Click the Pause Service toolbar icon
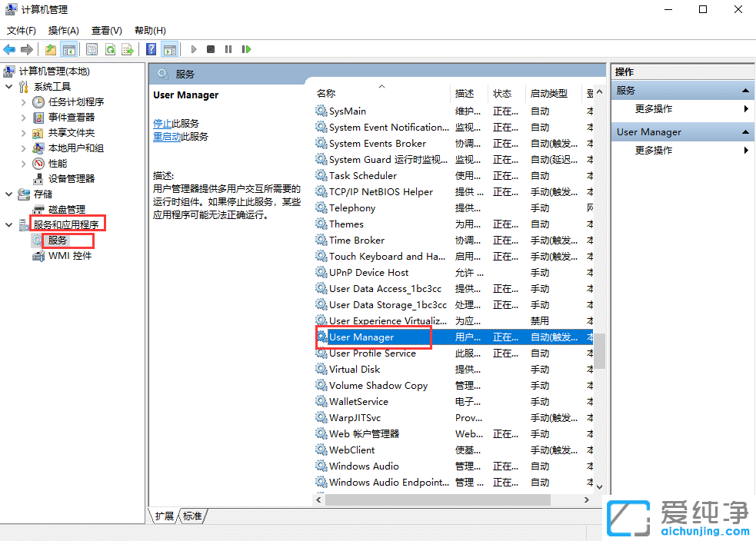 pos(228,49)
